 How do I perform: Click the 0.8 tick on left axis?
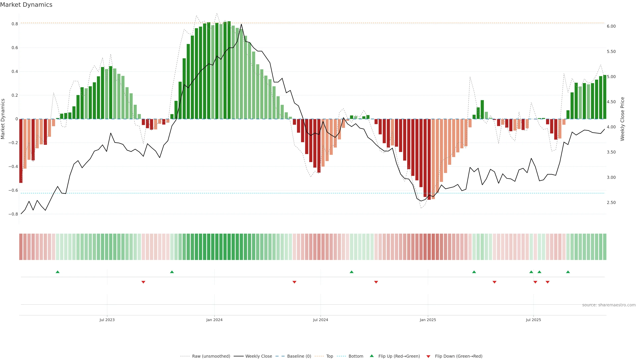point(15,24)
